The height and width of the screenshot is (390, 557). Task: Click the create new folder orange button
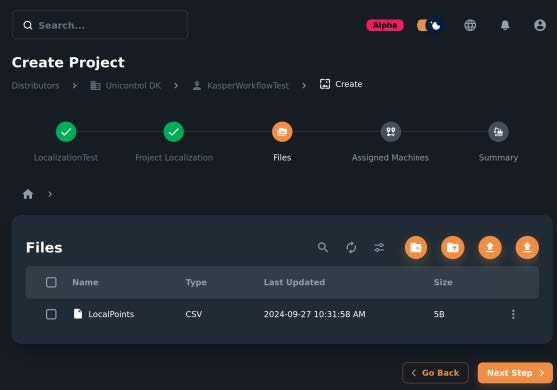tap(416, 247)
